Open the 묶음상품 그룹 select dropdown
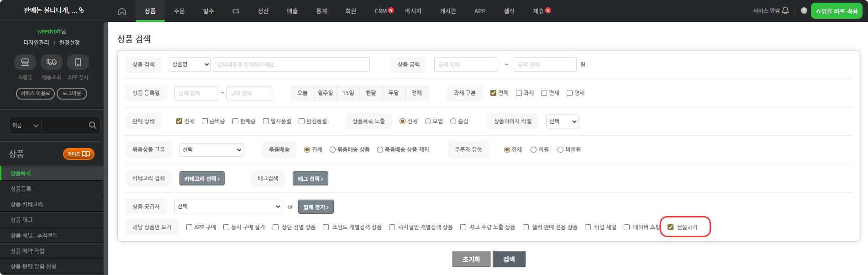 [x=211, y=150]
